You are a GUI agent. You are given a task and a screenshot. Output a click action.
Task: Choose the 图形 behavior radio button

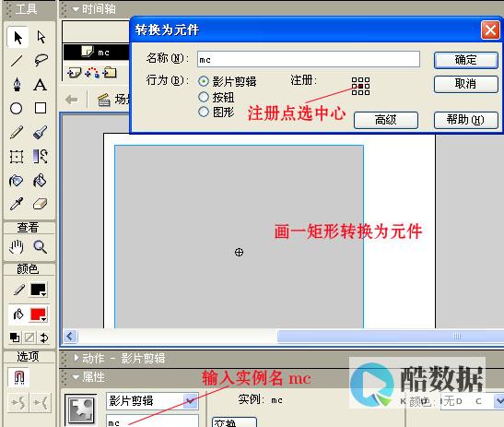[204, 112]
